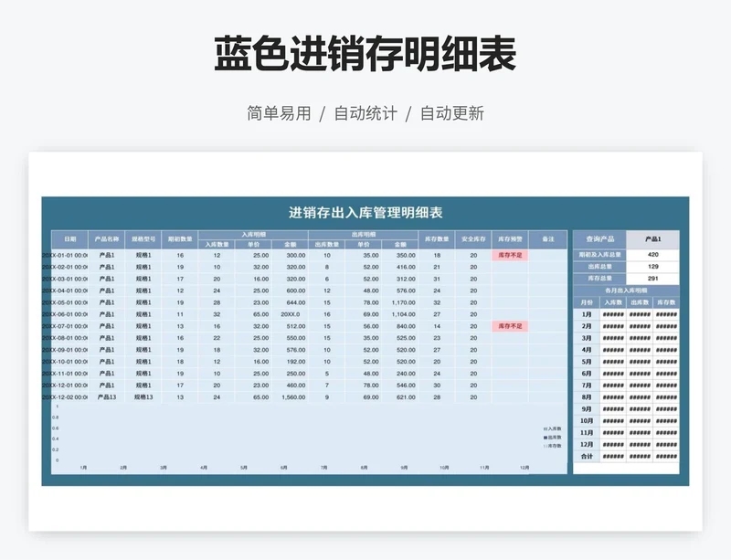Screen dimensions: 731x560
Task: Select the 1,560.00 amount cell
Action: 290,397
